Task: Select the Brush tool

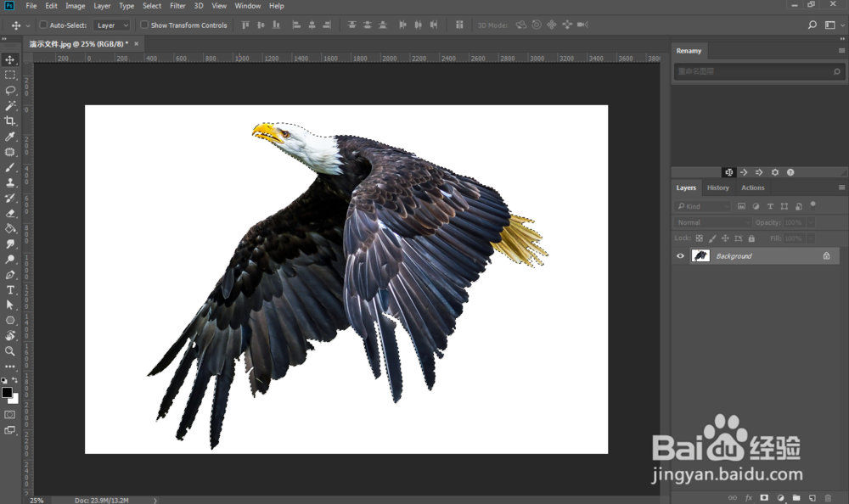Action: click(10, 167)
